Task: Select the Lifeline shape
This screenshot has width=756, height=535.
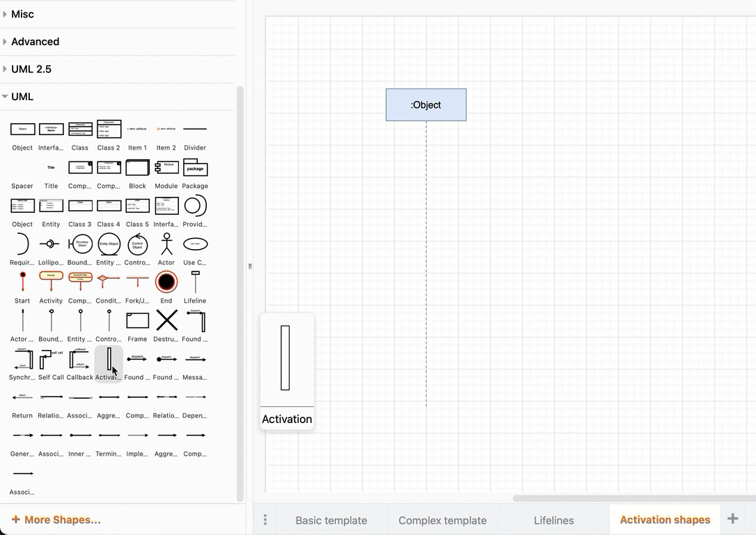Action: pos(195,282)
